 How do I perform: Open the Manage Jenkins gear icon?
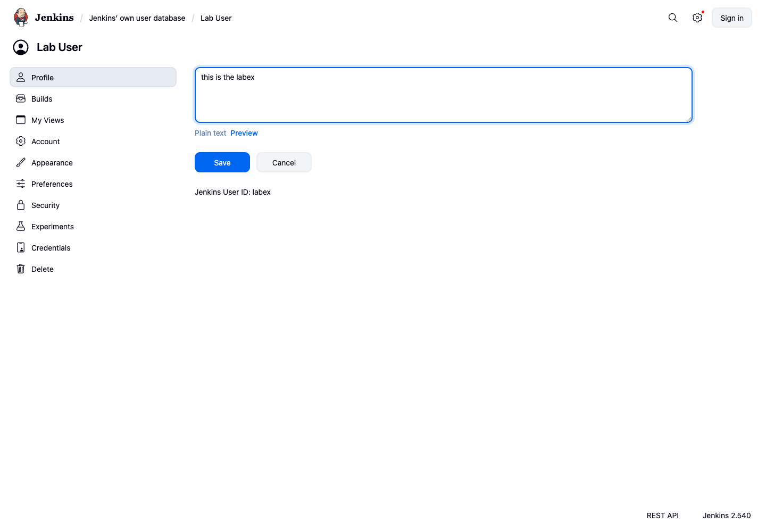697,18
